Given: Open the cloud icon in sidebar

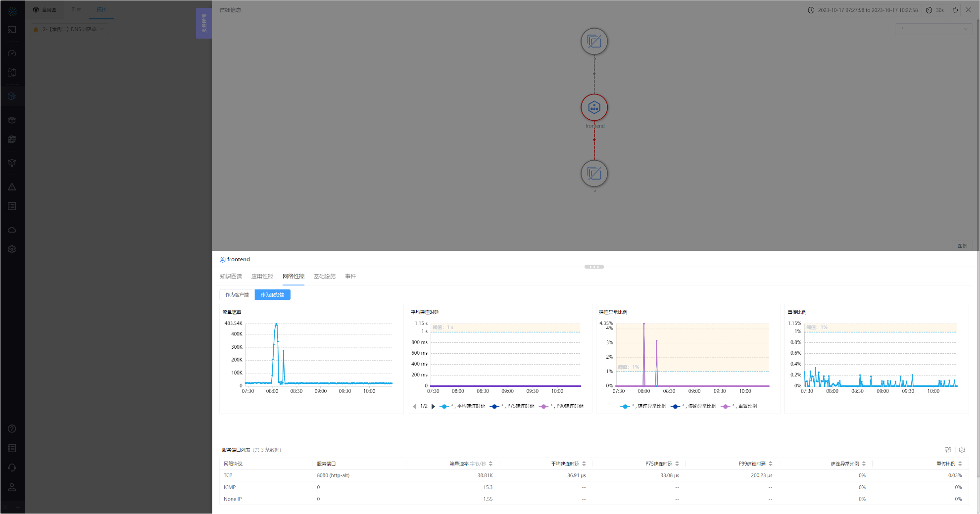Looking at the screenshot, I should [x=12, y=230].
